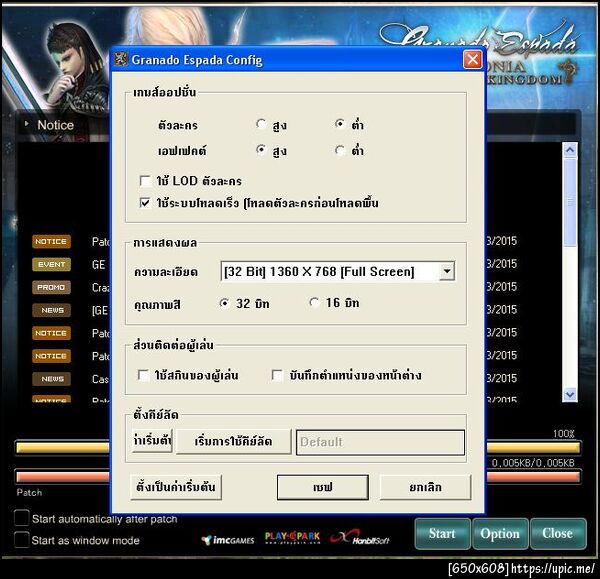The image size is (600, 579).
Task: Click the launcher news scrollbar down arrow
Action: click(x=570, y=394)
